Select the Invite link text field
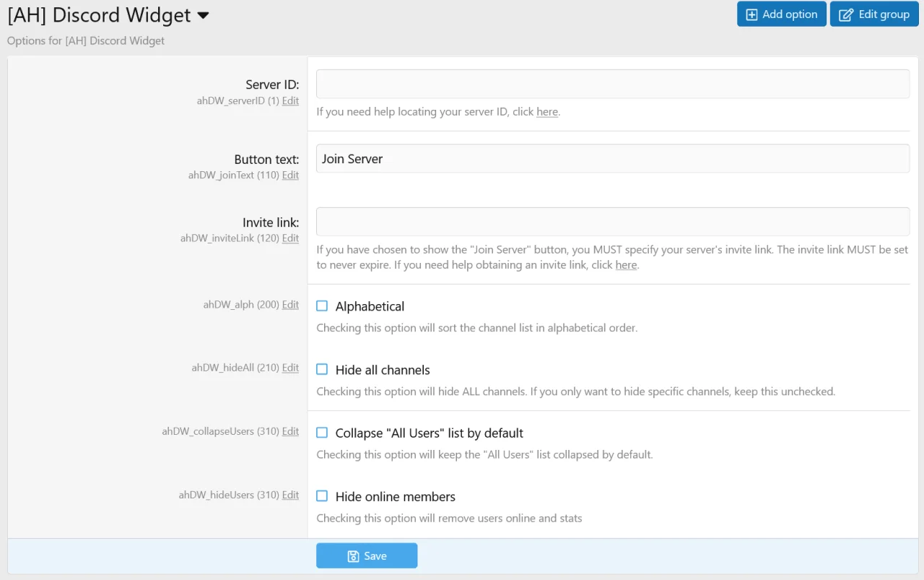Screen dimensions: 924x580 [x=612, y=222]
